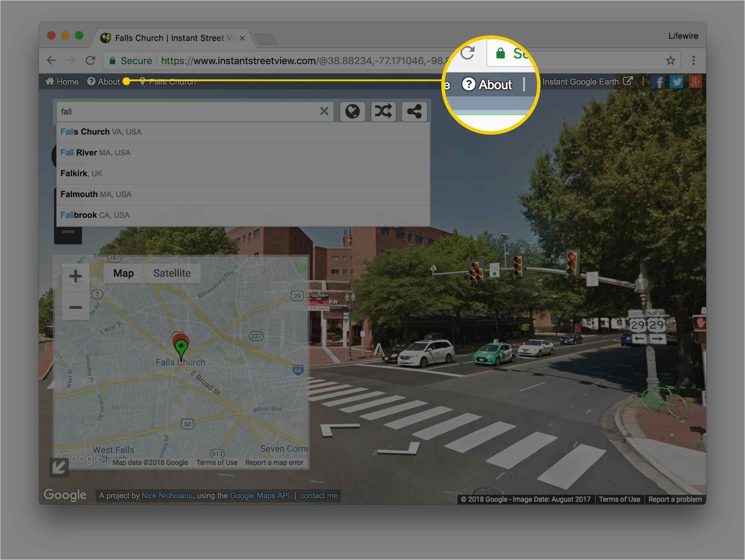Image resolution: width=745 pixels, height=560 pixels.
Task: Zoom in on the mini map
Action: tap(75, 277)
